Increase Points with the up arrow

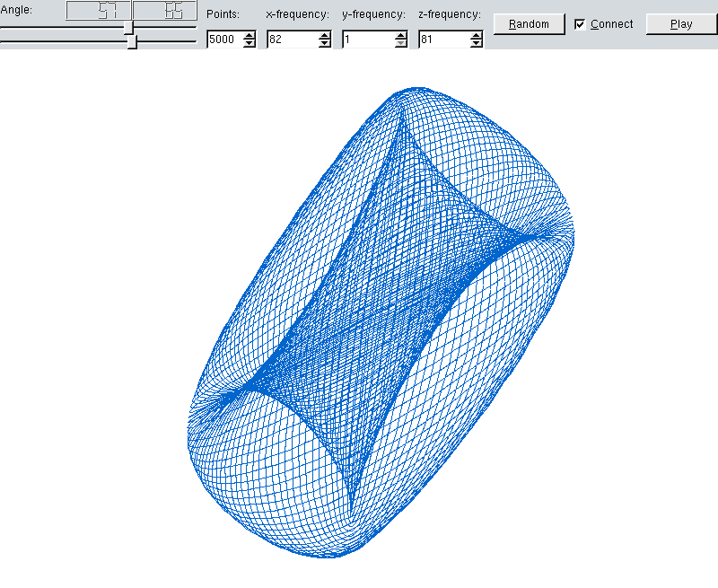[250, 35]
